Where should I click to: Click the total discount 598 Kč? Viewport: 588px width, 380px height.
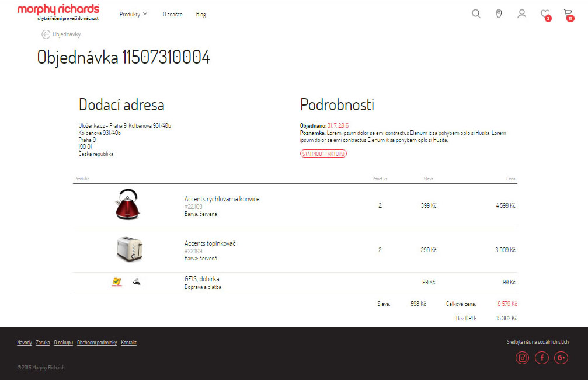tap(418, 304)
